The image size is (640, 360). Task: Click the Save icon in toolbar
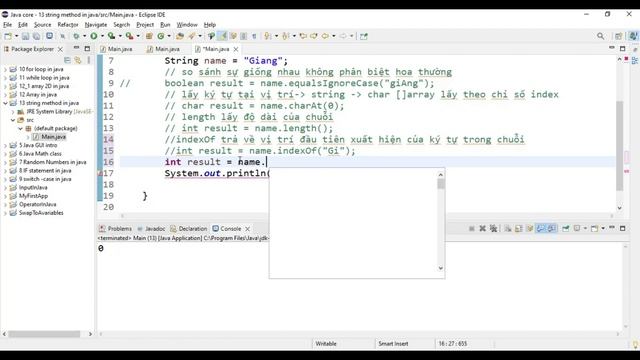(x=25, y=36)
